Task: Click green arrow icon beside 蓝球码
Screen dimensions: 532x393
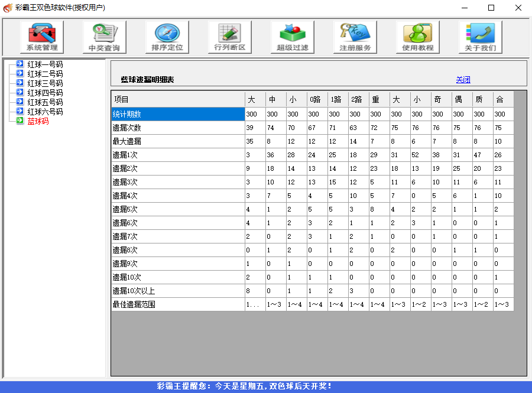Action: (x=20, y=121)
